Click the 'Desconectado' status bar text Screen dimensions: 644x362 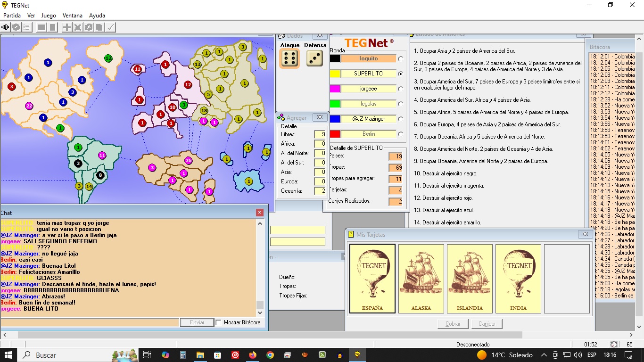473,345
